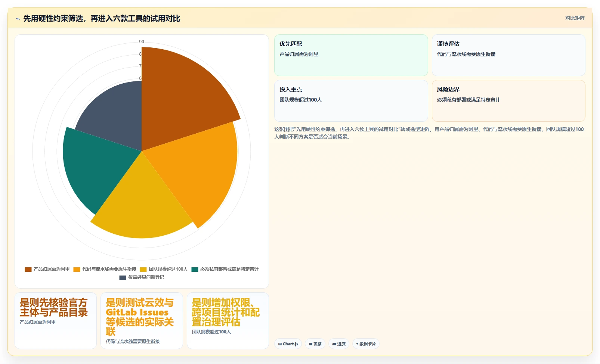Toggle legend swatch for 仅需轻量问题登记

click(x=123, y=277)
